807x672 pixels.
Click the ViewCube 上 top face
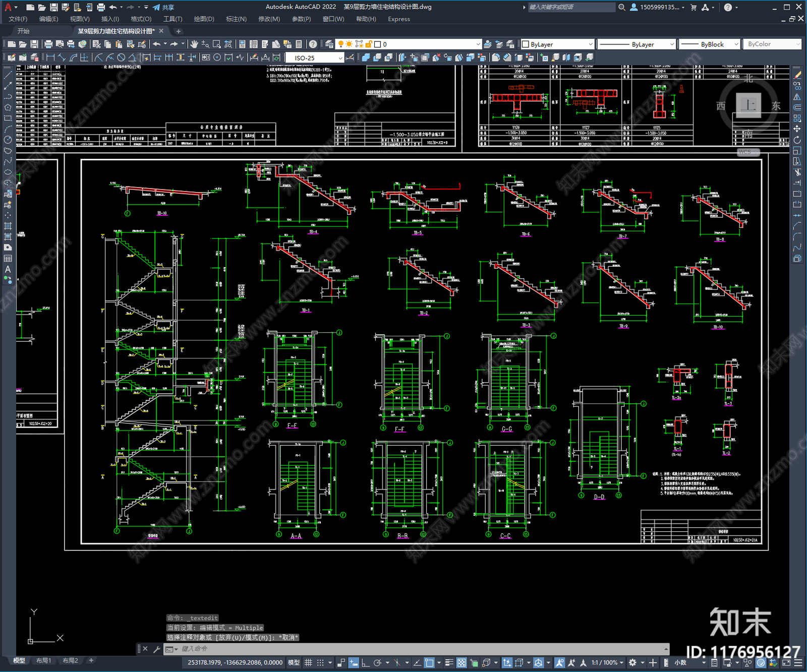pyautogui.click(x=748, y=105)
